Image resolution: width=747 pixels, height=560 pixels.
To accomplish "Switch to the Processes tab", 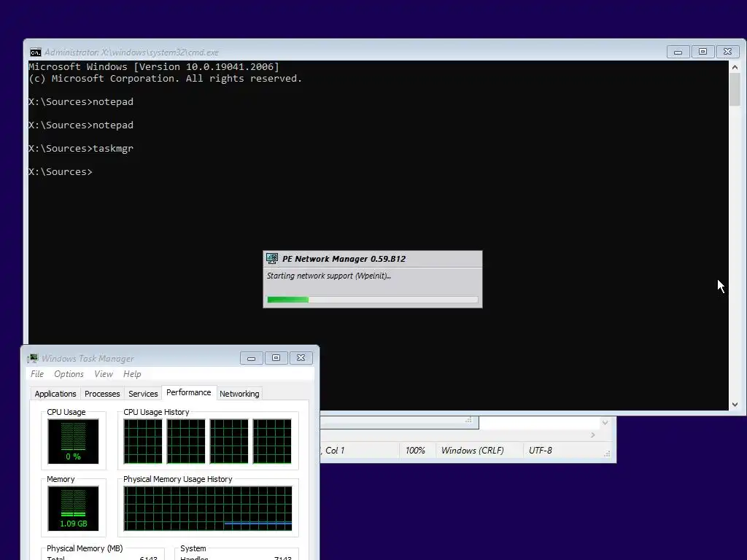I will pos(102,394).
